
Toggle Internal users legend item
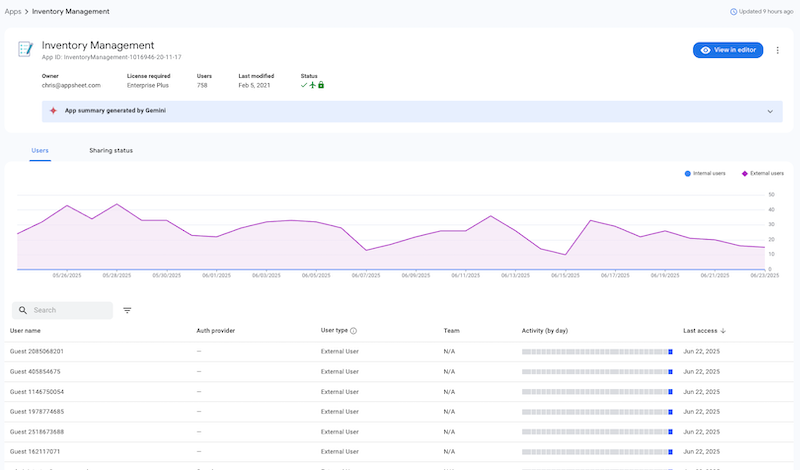705,174
